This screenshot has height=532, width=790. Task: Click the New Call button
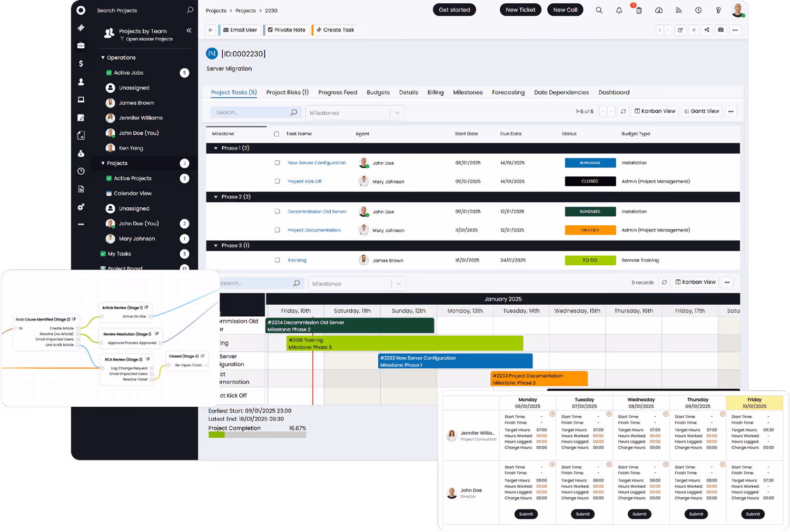tap(565, 9)
